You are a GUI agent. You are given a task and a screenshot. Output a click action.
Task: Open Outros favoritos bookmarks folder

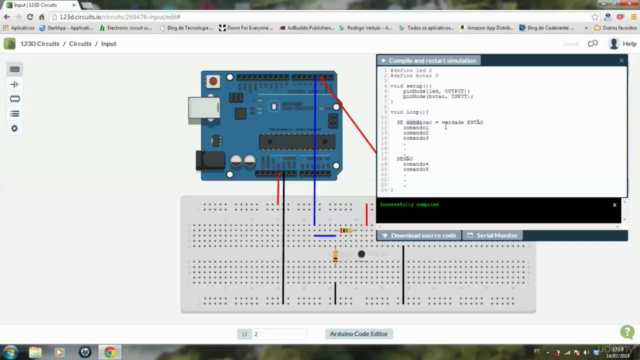pyautogui.click(x=615, y=28)
